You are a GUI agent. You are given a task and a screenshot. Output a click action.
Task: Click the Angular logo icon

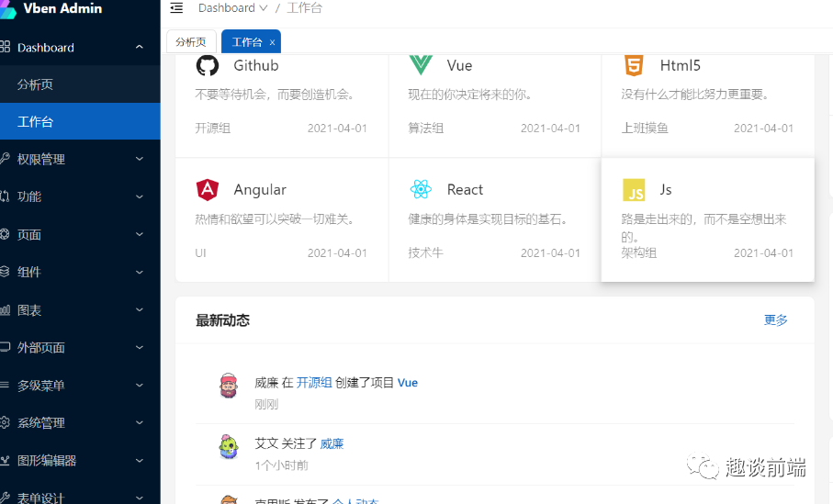(x=208, y=190)
